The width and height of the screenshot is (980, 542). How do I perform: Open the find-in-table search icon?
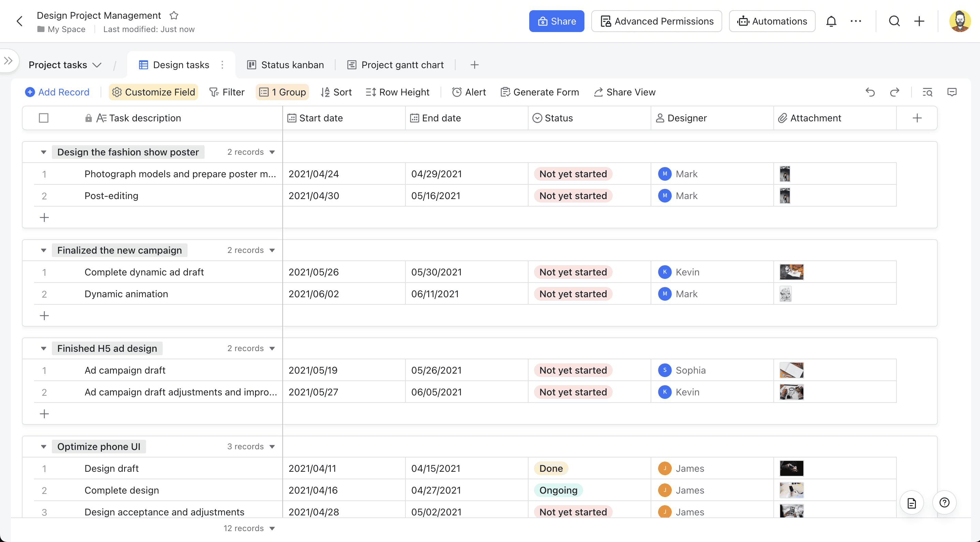[x=927, y=92]
